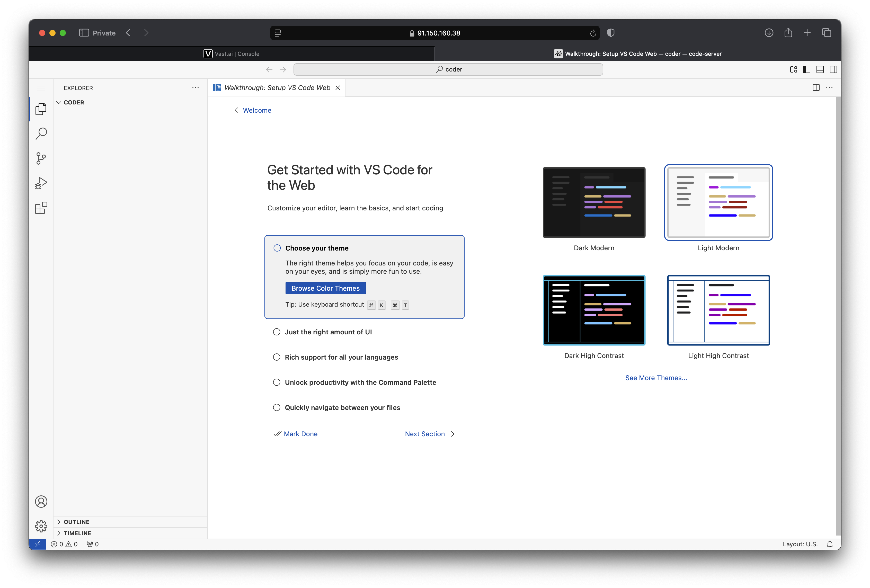Click the Next Section arrow link
This screenshot has height=588, width=870.
(430, 433)
